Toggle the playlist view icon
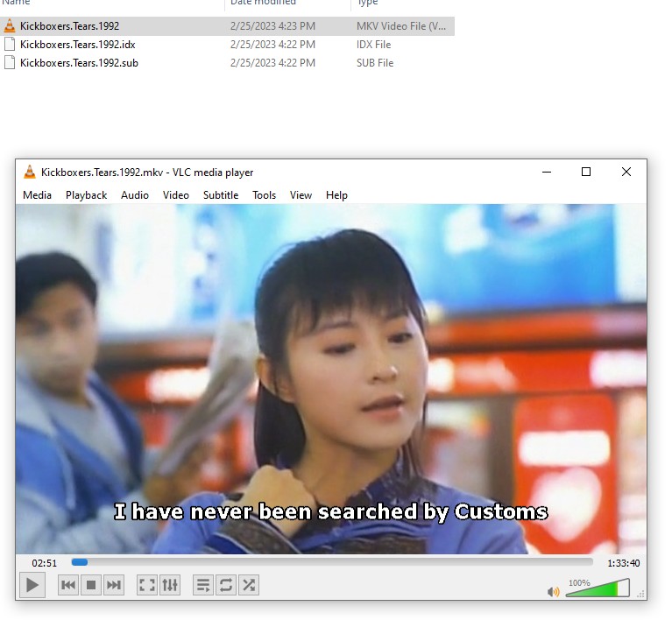This screenshot has width=672, height=620. 203,585
